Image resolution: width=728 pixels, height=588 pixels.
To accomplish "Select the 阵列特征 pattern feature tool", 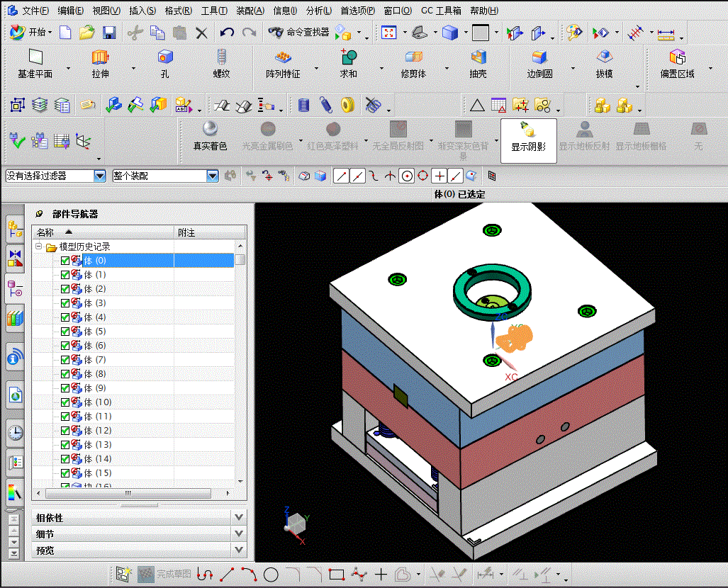I will 283,64.
